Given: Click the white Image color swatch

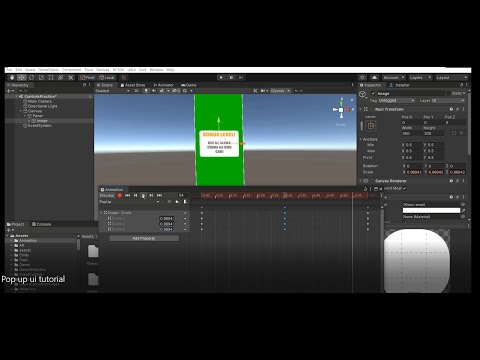Looking at the screenshot, I should (431, 210).
